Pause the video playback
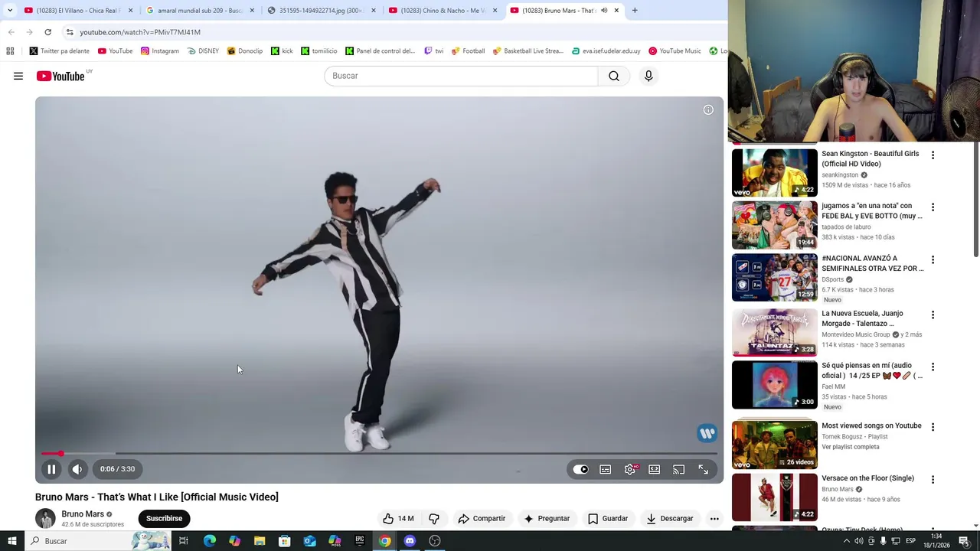The width and height of the screenshot is (980, 551). [51, 469]
